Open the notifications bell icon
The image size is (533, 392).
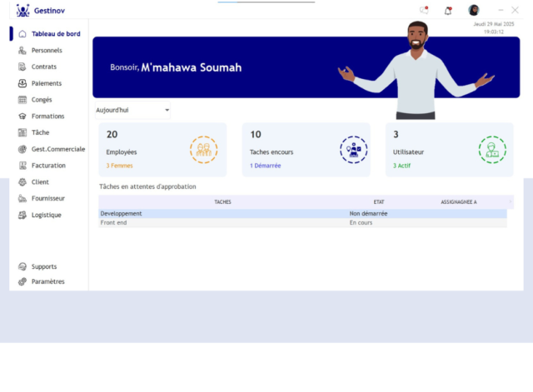point(448,11)
